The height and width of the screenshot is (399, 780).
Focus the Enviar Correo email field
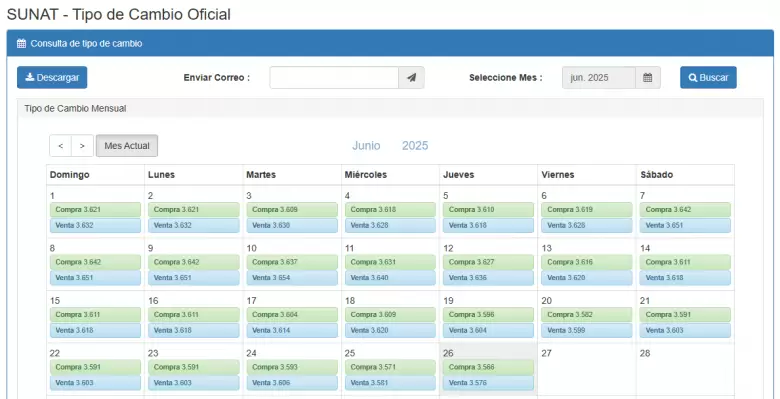pos(334,78)
